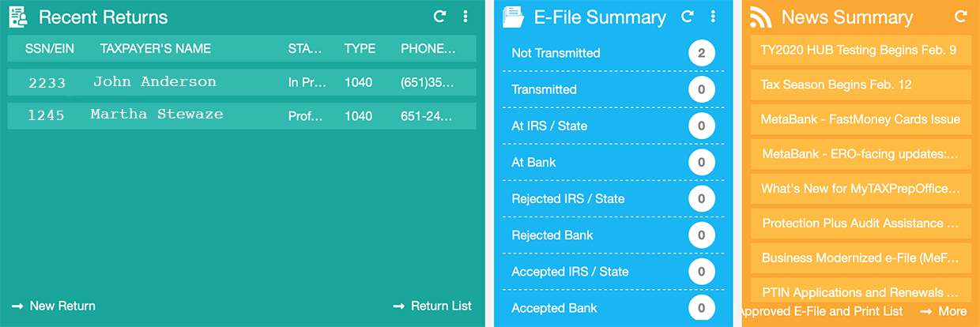Sort by Taxpayer's Name column header
Image resolution: width=980 pixels, height=327 pixels.
point(156,49)
